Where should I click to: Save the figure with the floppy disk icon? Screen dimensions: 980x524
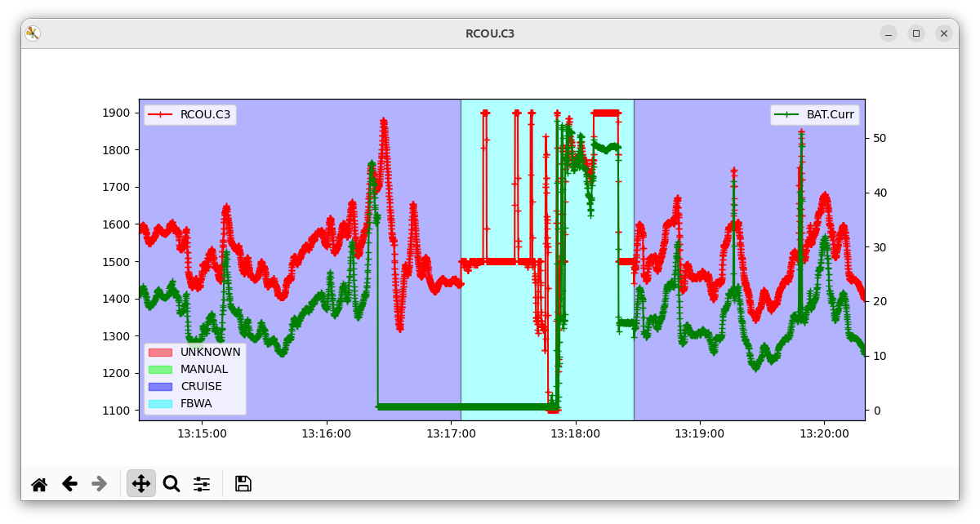(243, 484)
